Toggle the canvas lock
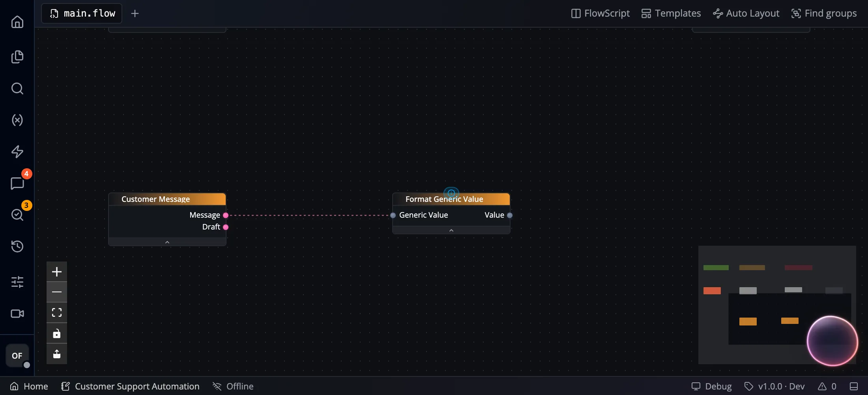This screenshot has height=395, width=868. pos(57,334)
